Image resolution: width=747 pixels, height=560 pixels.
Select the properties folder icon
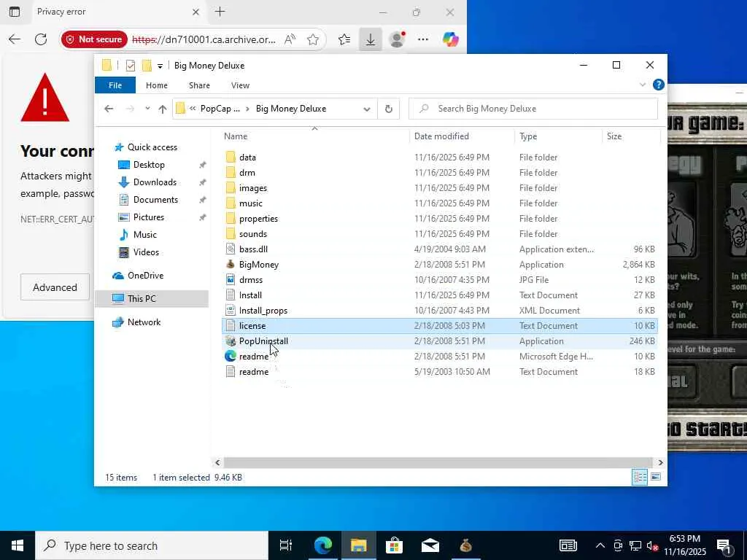[x=231, y=219]
